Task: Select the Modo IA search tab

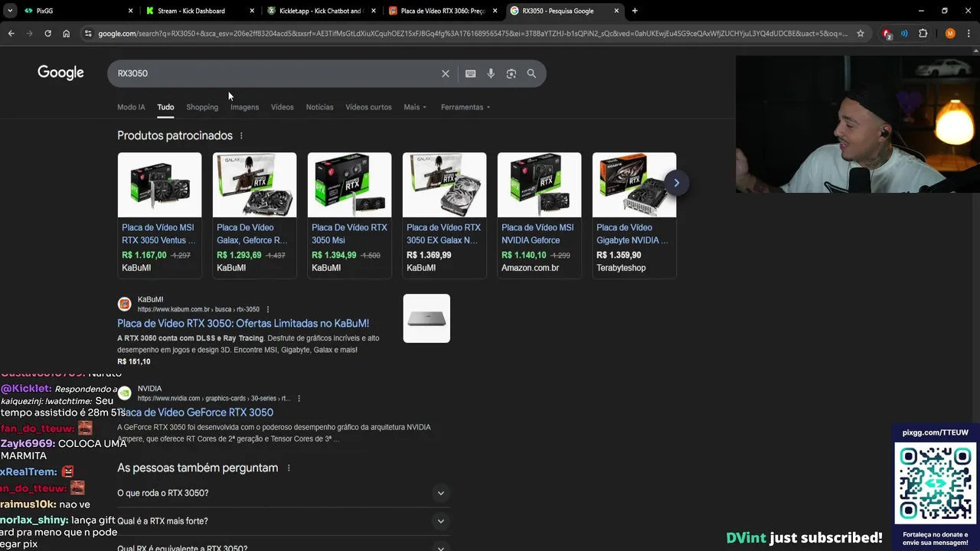Action: (131, 107)
